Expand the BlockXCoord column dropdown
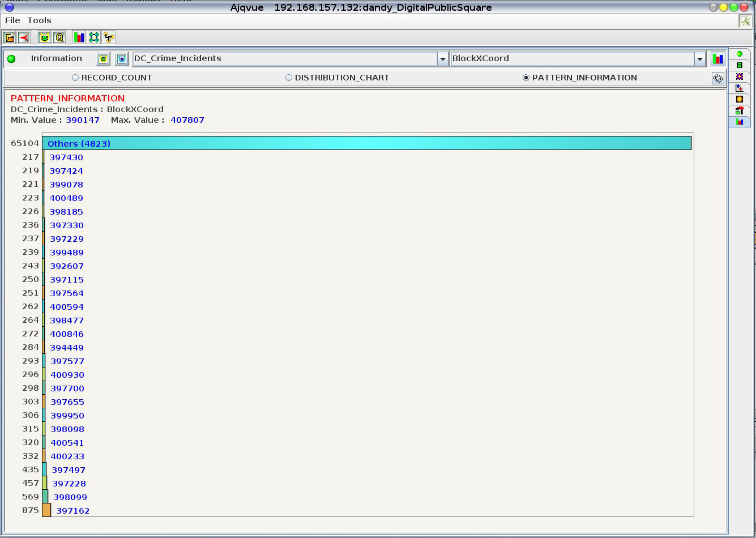Viewport: 756px width, 538px height. point(699,59)
